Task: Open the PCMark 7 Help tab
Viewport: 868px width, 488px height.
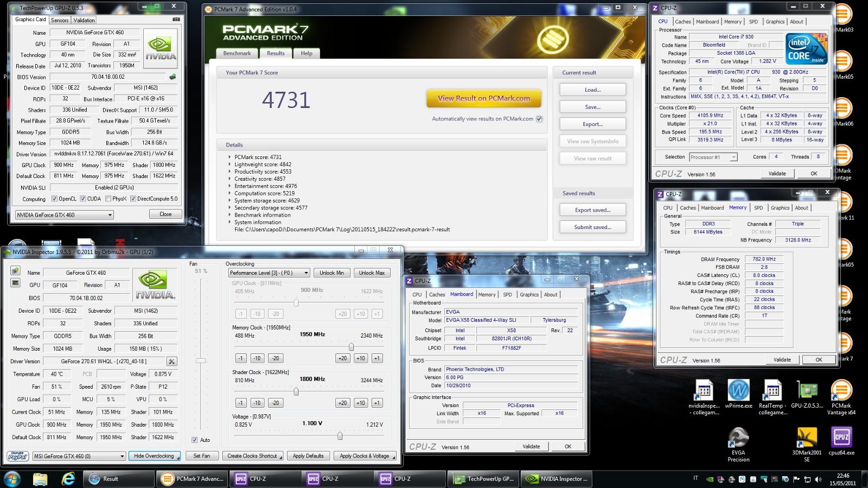Action: pyautogui.click(x=307, y=53)
